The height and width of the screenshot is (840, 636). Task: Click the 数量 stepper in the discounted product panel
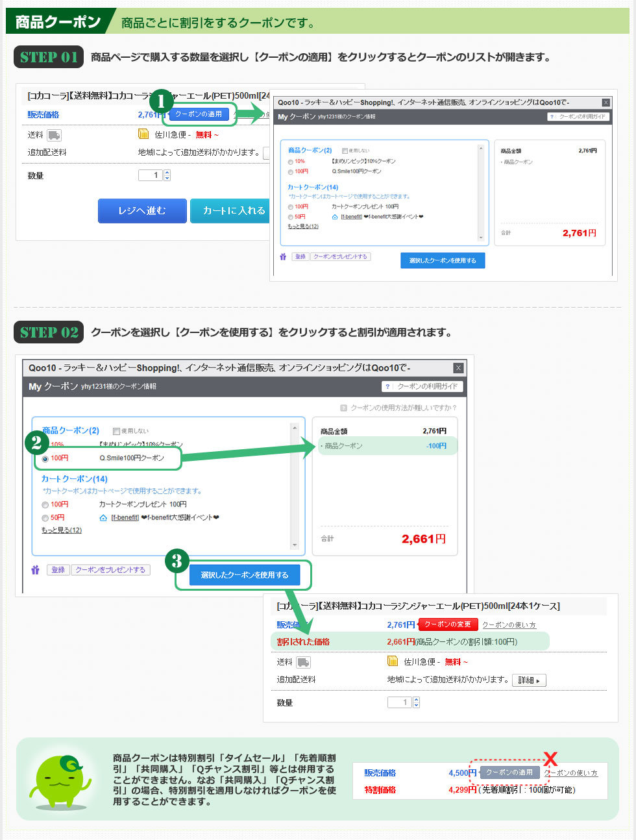click(x=416, y=702)
